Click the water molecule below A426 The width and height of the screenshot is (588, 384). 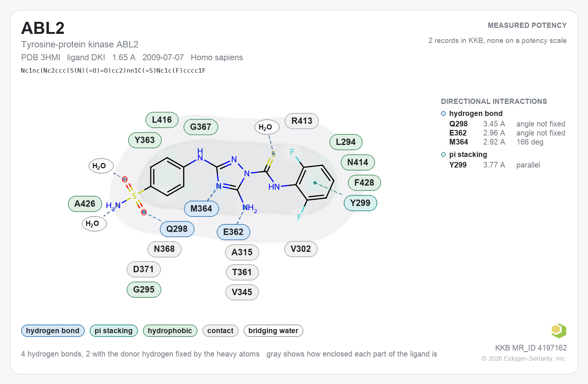95,224
